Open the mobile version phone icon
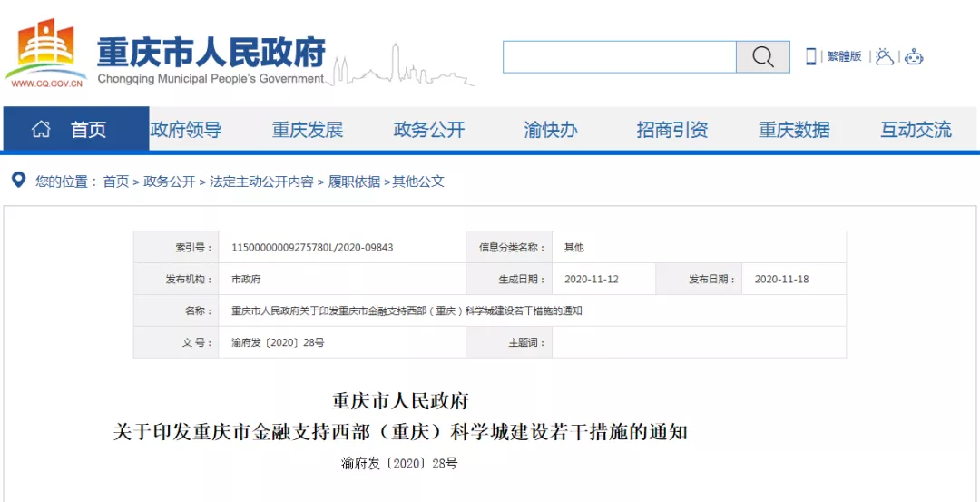This screenshot has height=502, width=980. click(810, 56)
